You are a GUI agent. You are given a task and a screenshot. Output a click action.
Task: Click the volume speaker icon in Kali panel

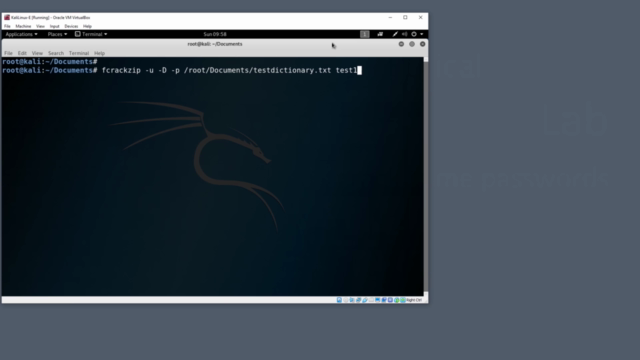(x=404, y=34)
